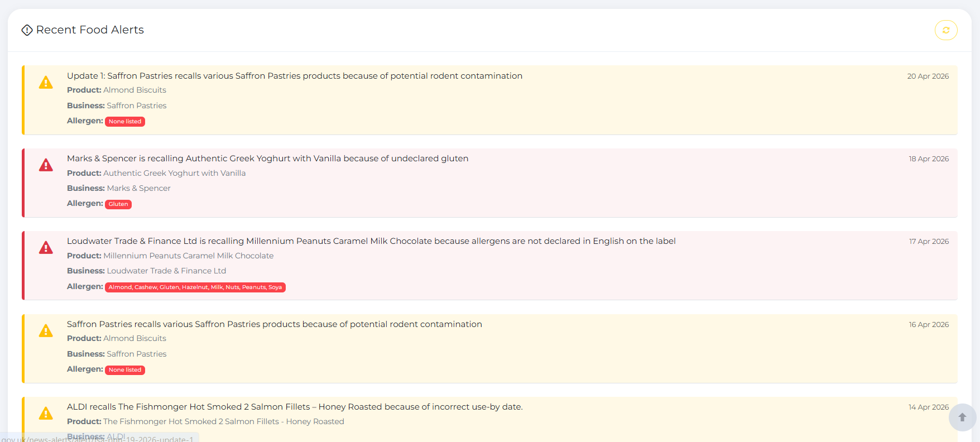Open the Loudwater Millennium Peanuts chocolate recall
This screenshot has width=980, height=442.
click(x=371, y=241)
